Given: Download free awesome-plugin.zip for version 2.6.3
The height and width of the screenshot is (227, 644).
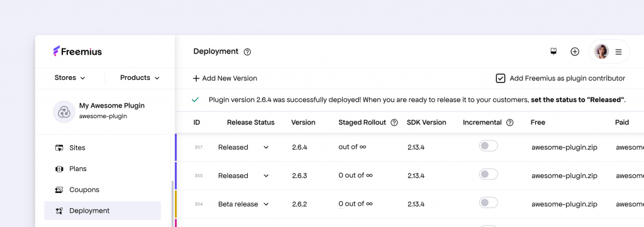Looking at the screenshot, I should 564,175.
